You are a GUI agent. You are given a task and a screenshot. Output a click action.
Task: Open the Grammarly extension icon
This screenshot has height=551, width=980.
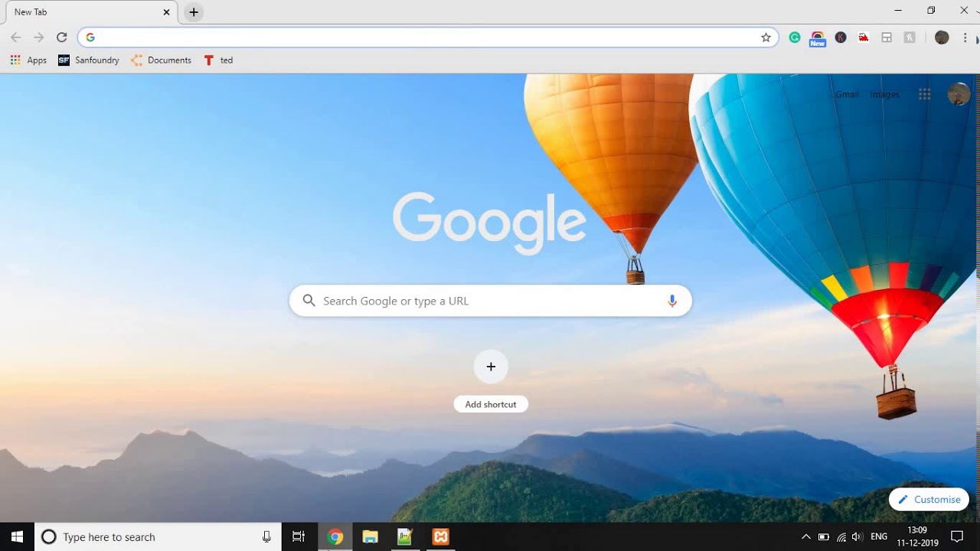click(795, 37)
